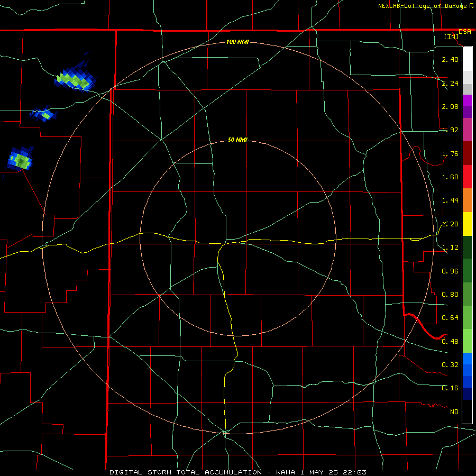Viewport: 476px width, 476px height.
Task: Click the [IN] units label
Action: click(451, 36)
